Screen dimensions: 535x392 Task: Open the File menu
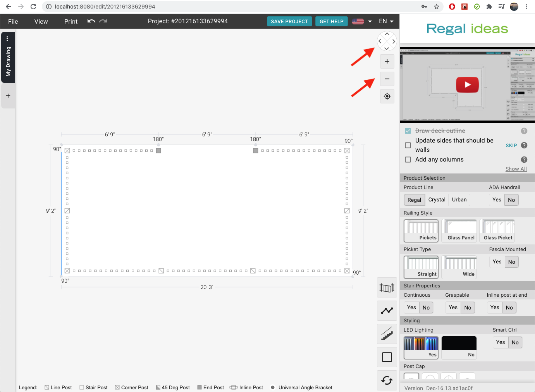13,21
